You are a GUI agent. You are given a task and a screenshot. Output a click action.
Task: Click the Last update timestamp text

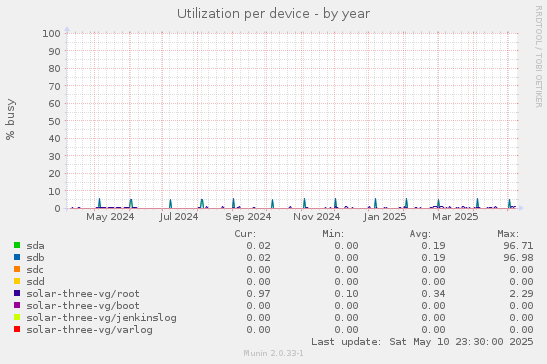pos(422,342)
